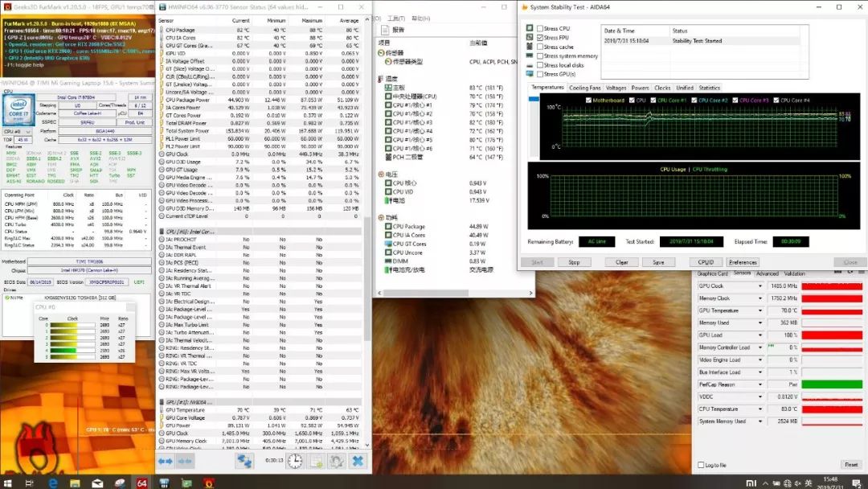The height and width of the screenshot is (489, 868).
Task: Switch to FurMark taskbar icon
Action: (209, 483)
